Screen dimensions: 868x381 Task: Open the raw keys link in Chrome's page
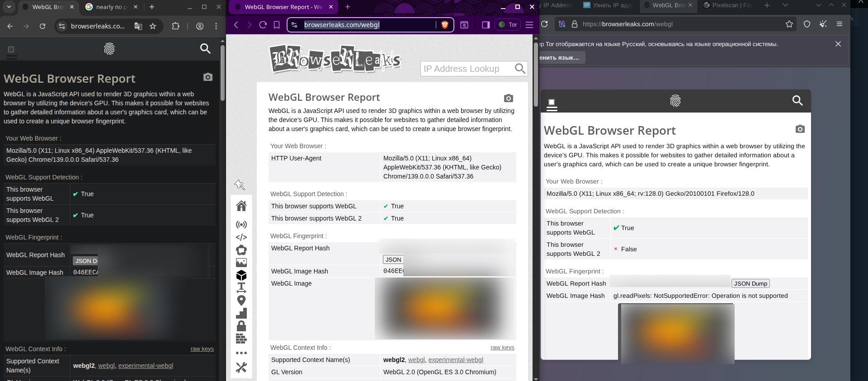tap(202, 349)
